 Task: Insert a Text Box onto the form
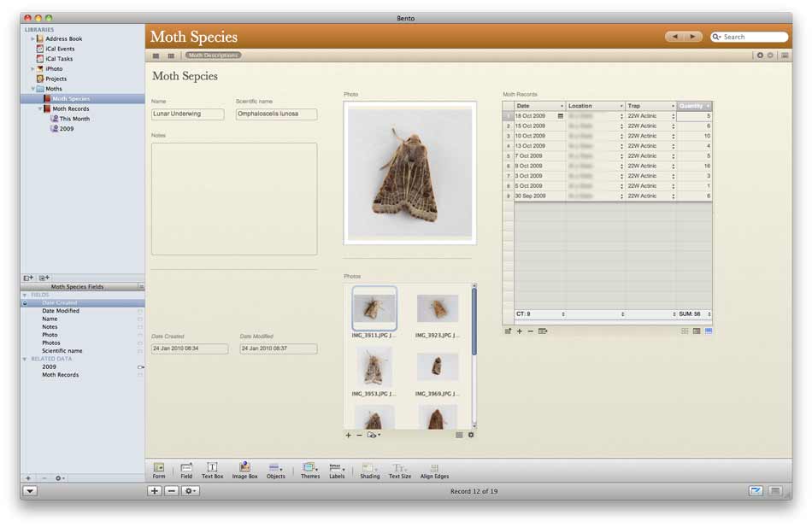pyautogui.click(x=212, y=471)
